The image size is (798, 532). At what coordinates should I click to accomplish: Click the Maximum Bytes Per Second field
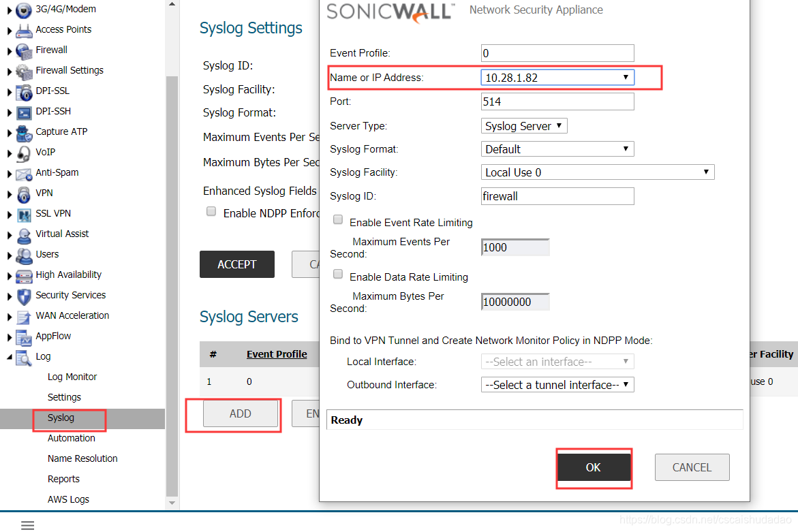coord(515,302)
